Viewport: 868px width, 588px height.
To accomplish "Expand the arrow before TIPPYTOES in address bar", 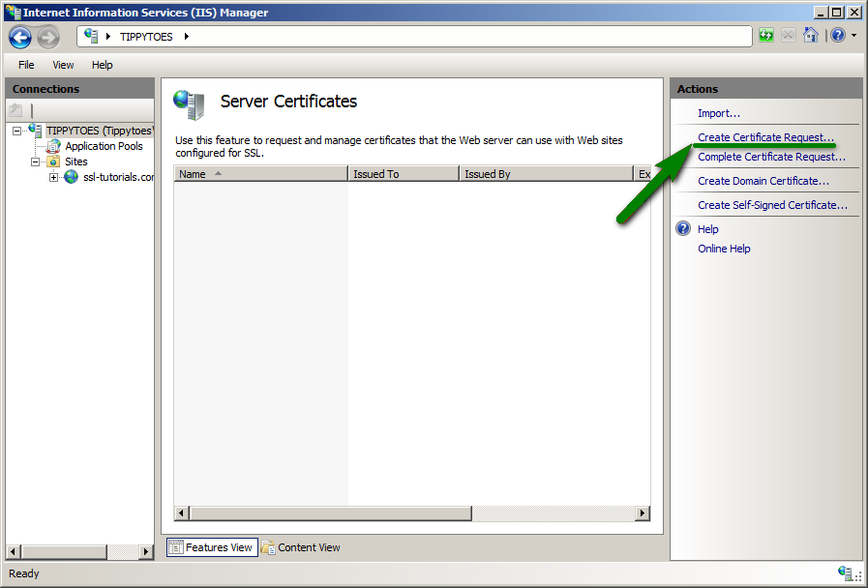I will [x=108, y=37].
